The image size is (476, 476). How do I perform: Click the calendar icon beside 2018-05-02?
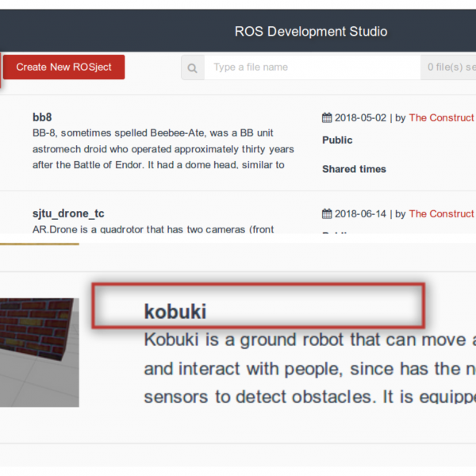[x=327, y=117]
